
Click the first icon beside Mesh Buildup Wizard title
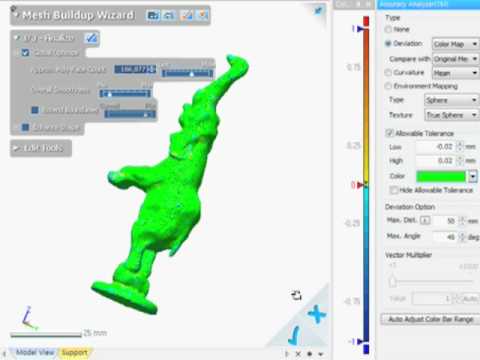click(x=153, y=15)
